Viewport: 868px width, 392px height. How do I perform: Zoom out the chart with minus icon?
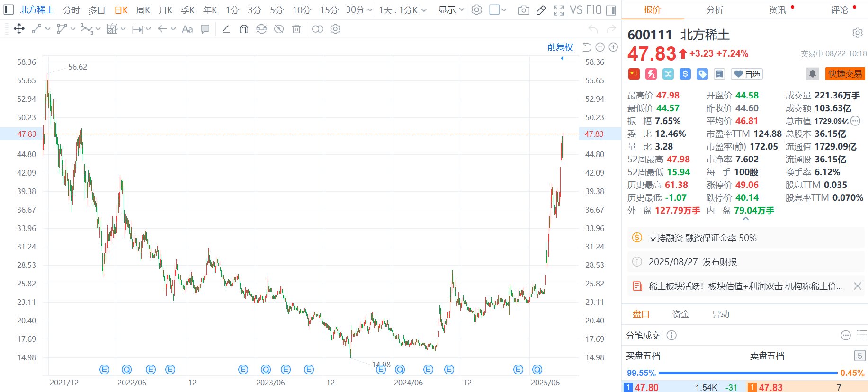[600, 47]
